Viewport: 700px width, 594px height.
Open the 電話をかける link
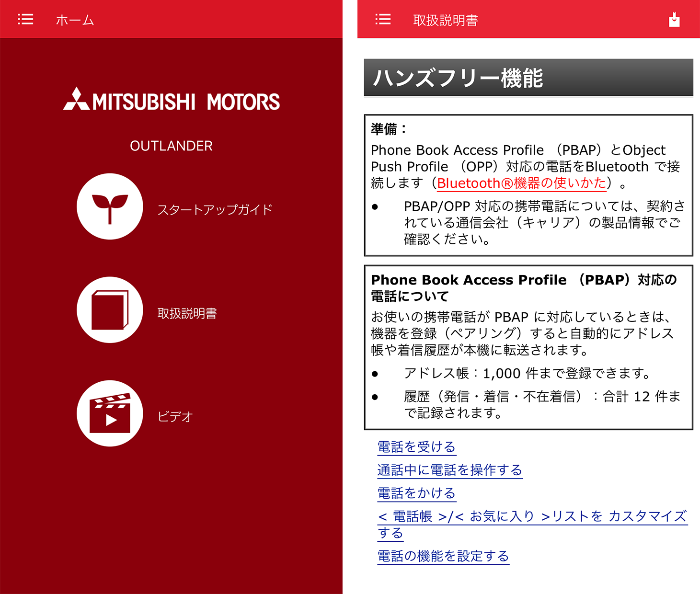click(x=416, y=493)
